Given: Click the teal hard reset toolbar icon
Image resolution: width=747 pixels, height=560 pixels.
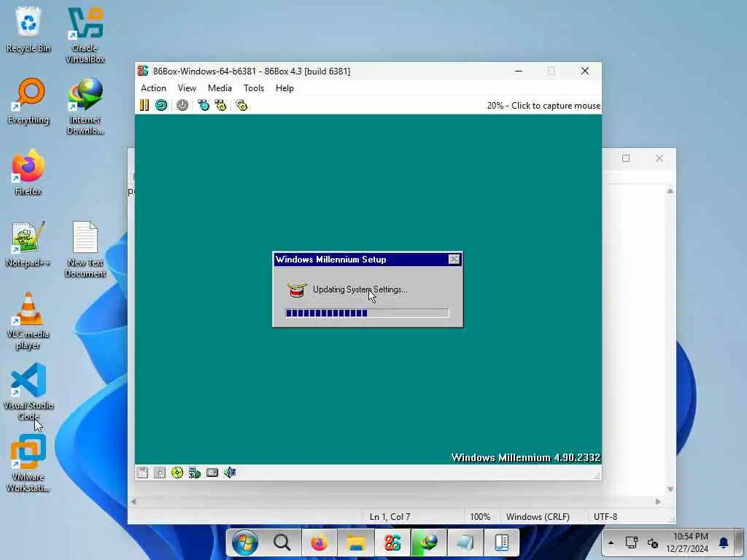Looking at the screenshot, I should (161, 105).
